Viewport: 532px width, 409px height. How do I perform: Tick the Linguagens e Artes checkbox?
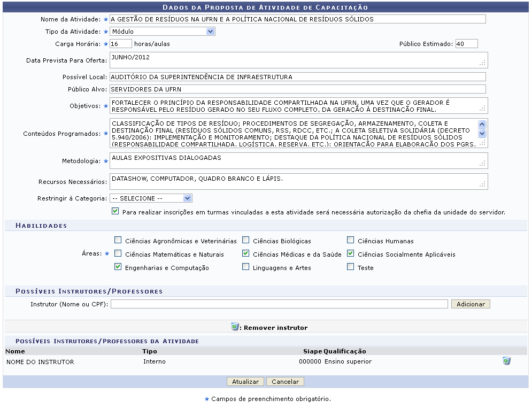tap(246, 267)
